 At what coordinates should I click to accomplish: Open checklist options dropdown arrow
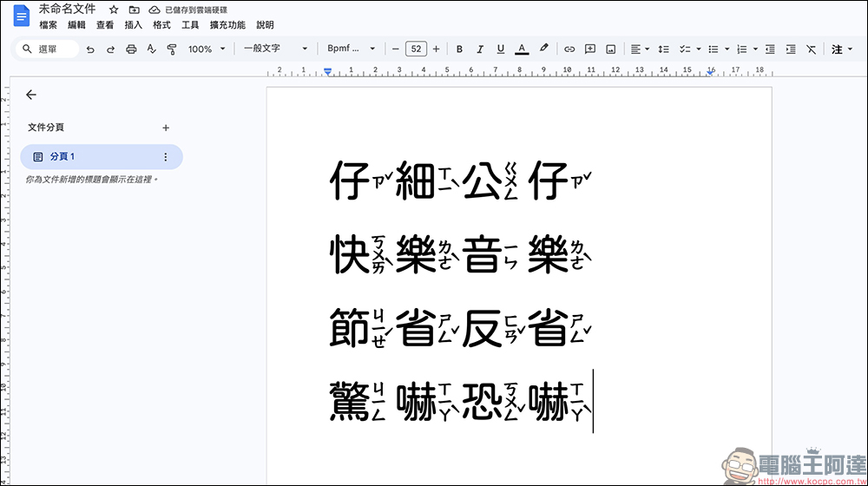(699, 49)
